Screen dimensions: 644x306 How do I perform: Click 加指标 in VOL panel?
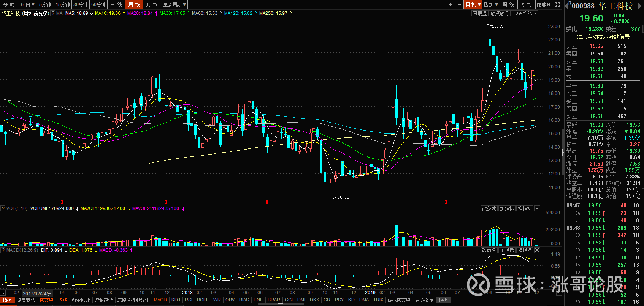pos(507,208)
